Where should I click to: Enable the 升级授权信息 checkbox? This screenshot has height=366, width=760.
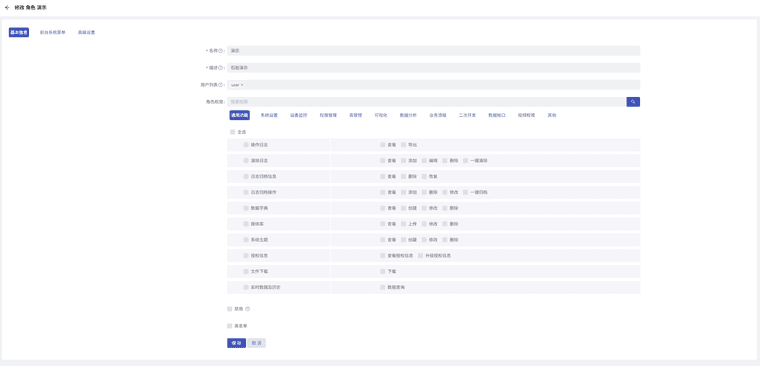[x=421, y=255]
